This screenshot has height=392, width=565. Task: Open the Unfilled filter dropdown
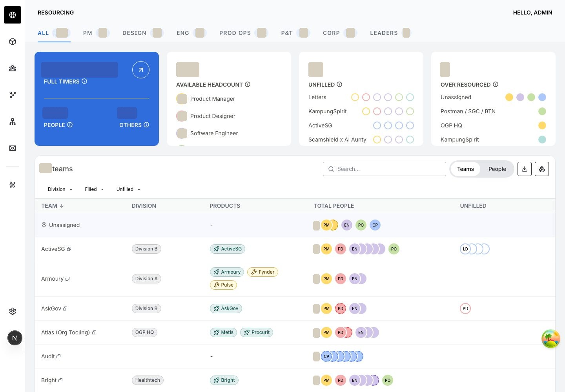tap(128, 189)
